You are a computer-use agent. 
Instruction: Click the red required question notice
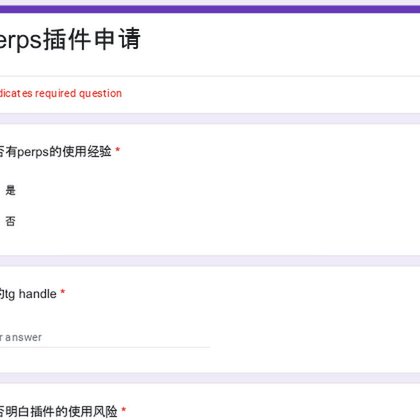coord(61,93)
